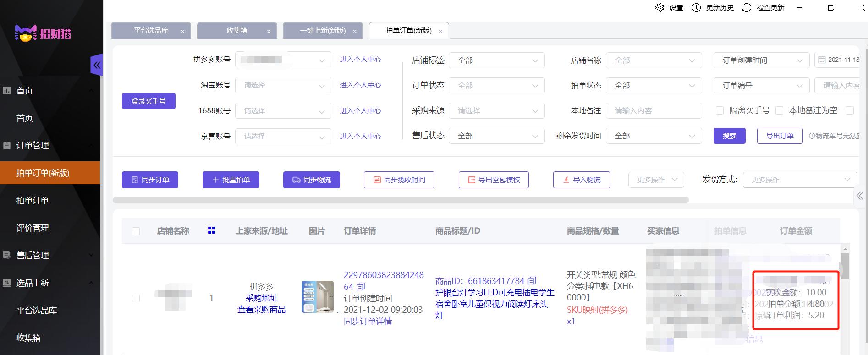868x355 pixels.
Task: Open 更新历史 clock icon
Action: pos(696,7)
